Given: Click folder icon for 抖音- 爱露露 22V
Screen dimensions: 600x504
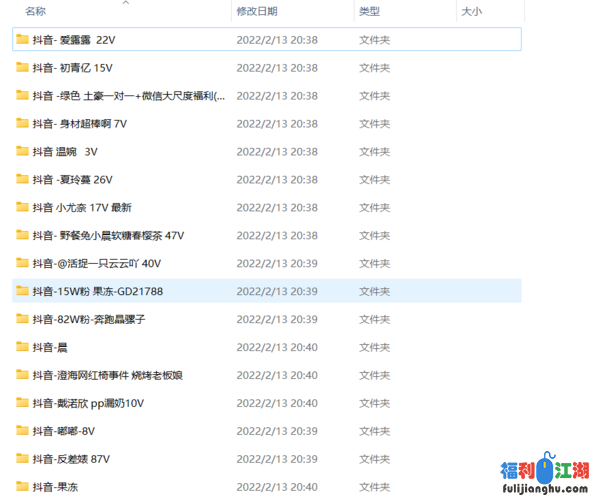Looking at the screenshot, I should [22, 40].
